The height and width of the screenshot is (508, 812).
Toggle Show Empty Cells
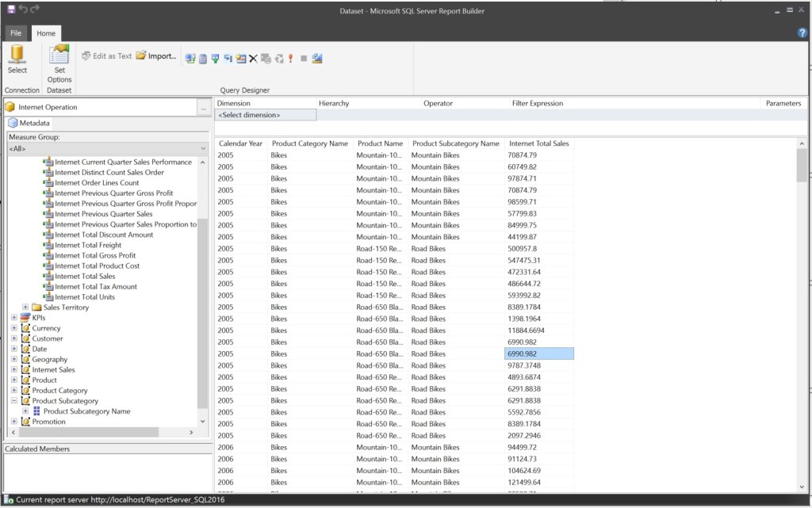[228, 58]
